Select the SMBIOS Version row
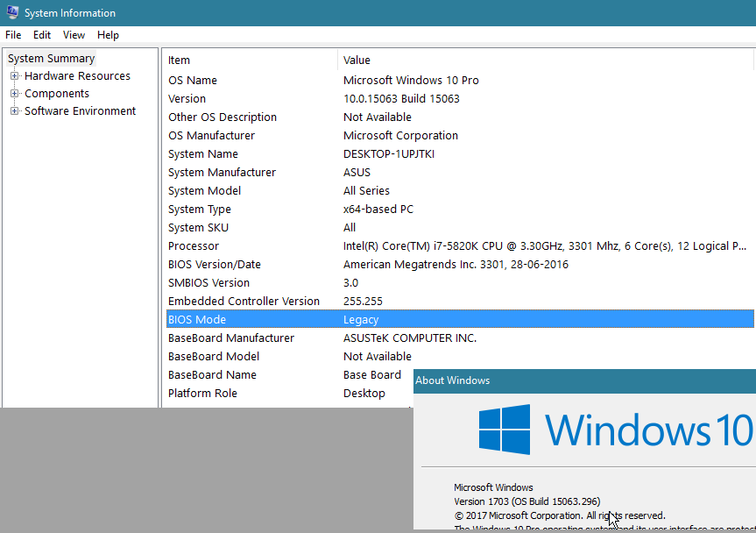This screenshot has height=533, width=756. click(460, 282)
